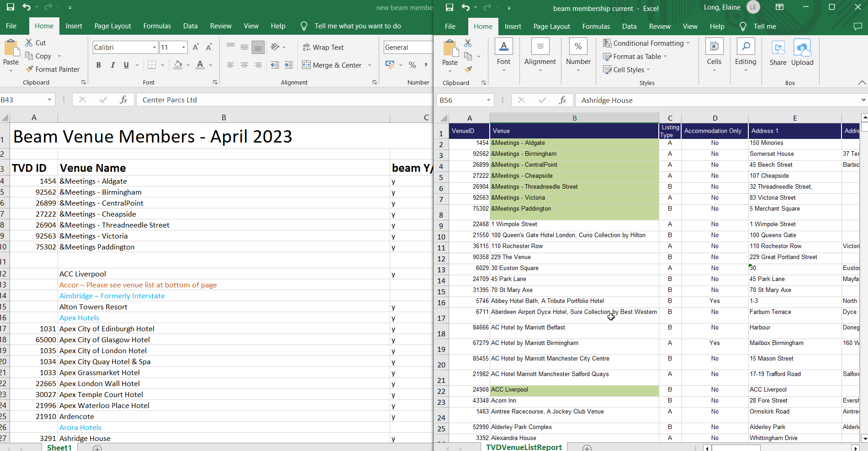Click Apex Hotels link in left sheet
868x451 pixels.
(x=79, y=318)
